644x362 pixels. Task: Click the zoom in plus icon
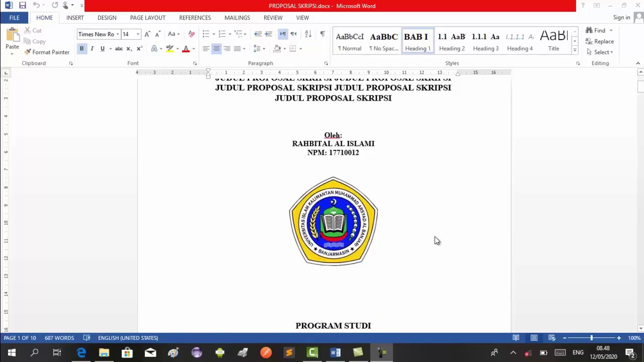619,338
